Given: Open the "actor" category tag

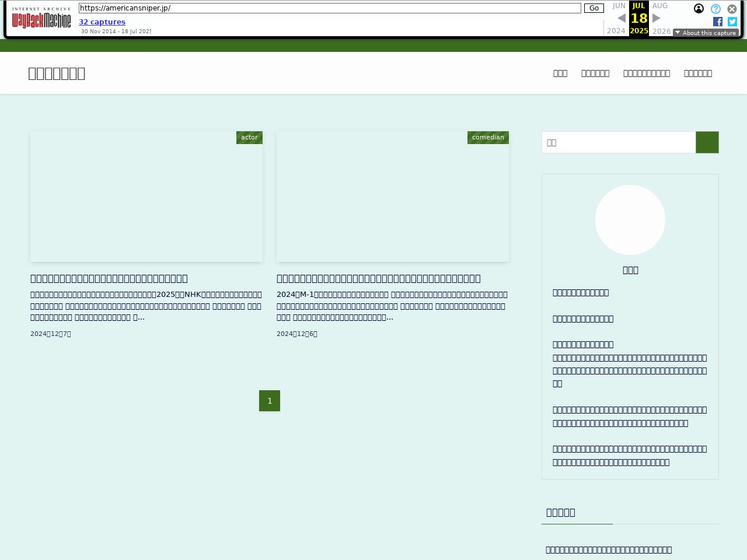Looking at the screenshot, I should (x=249, y=138).
